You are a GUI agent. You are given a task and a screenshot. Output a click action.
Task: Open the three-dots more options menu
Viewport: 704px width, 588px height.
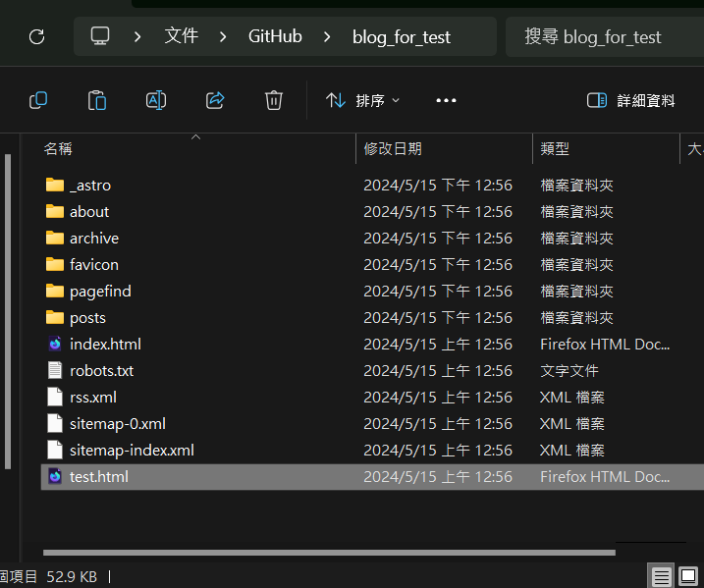click(x=446, y=100)
